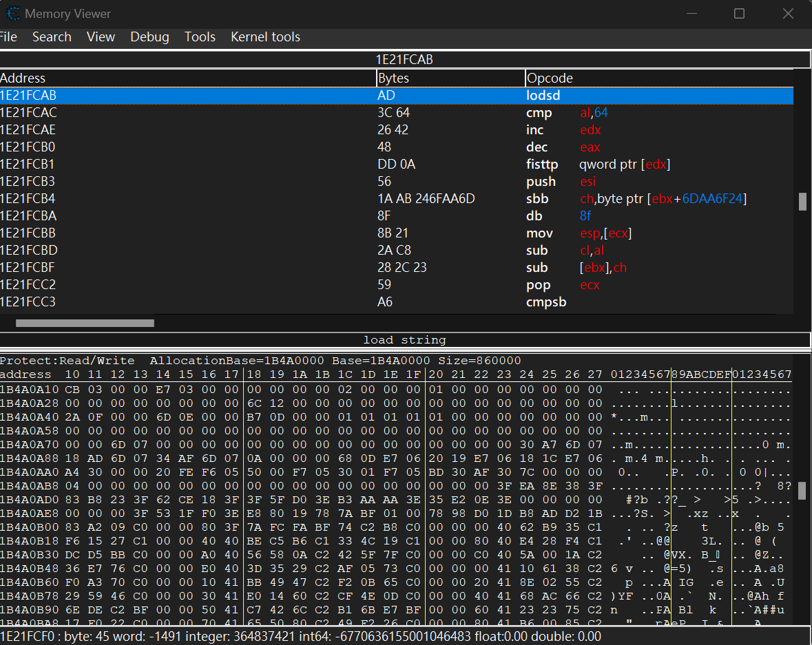Maximize the Memory Viewer window
812x645 pixels.
739,14
